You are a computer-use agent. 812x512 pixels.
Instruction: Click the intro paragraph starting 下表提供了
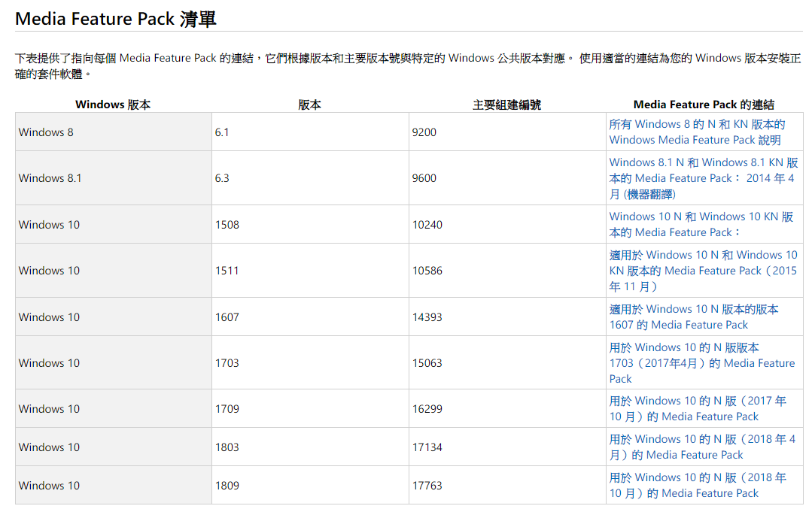pos(408,65)
